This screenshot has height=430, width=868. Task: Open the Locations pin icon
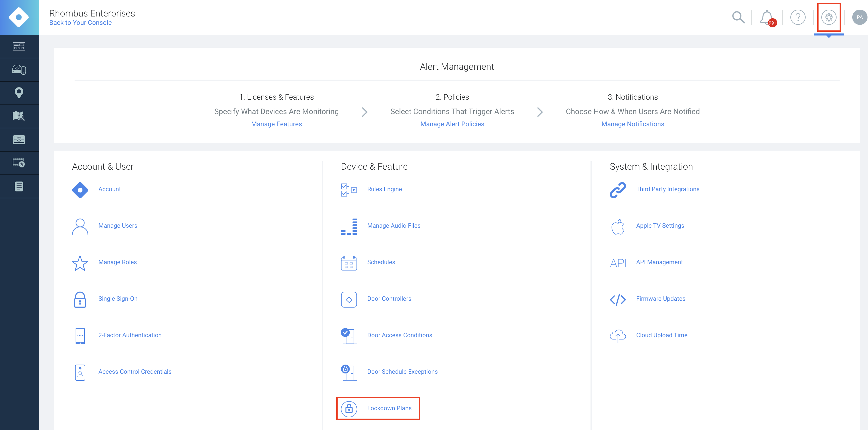[x=19, y=93]
